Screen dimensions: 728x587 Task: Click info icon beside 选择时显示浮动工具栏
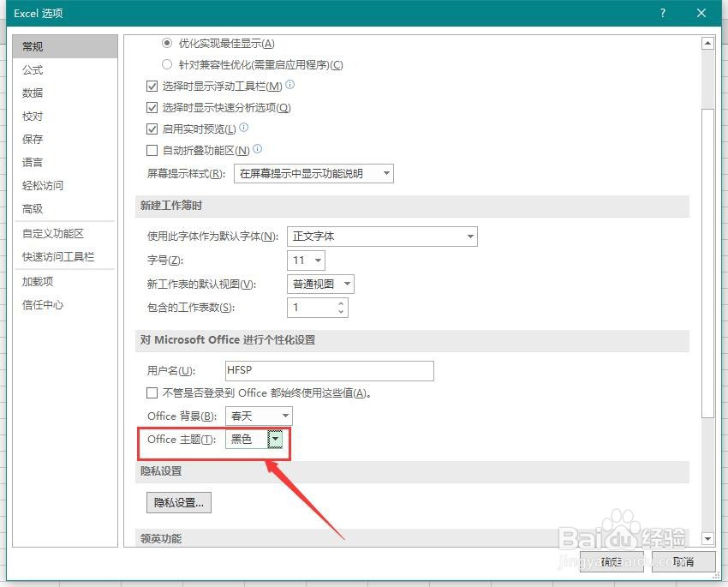pyautogui.click(x=289, y=86)
